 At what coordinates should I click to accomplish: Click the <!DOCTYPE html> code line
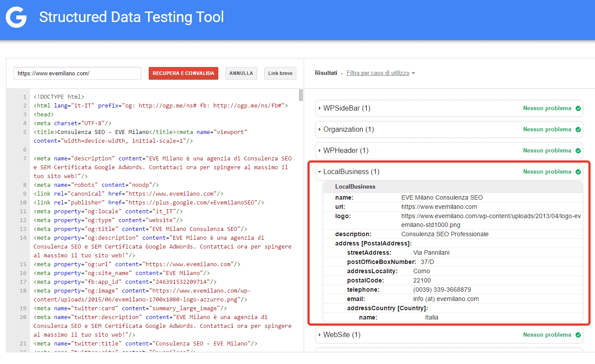[59, 97]
